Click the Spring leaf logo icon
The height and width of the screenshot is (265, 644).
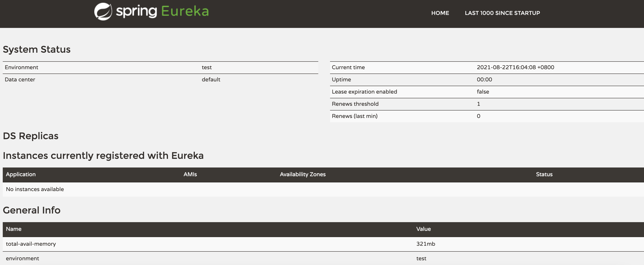click(103, 12)
